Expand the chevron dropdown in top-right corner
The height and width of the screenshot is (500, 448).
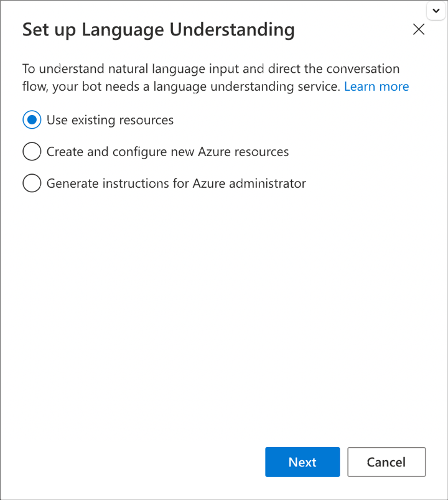(436, 11)
